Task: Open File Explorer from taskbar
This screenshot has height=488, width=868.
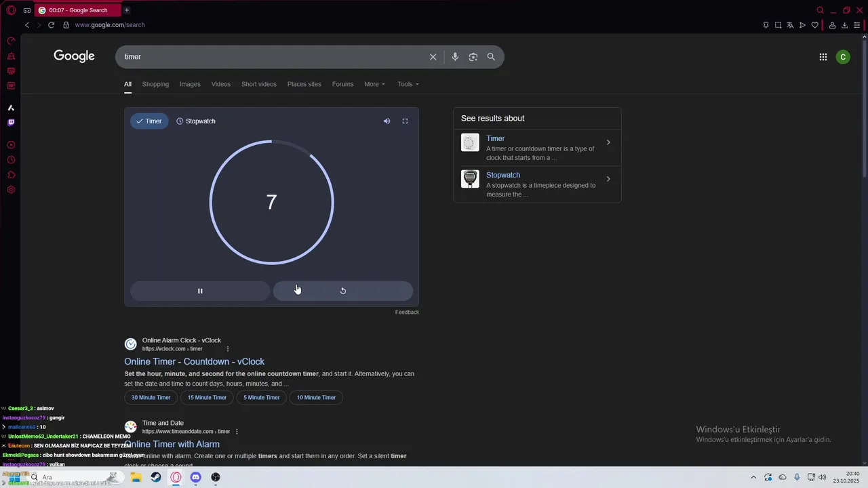Action: (x=136, y=477)
